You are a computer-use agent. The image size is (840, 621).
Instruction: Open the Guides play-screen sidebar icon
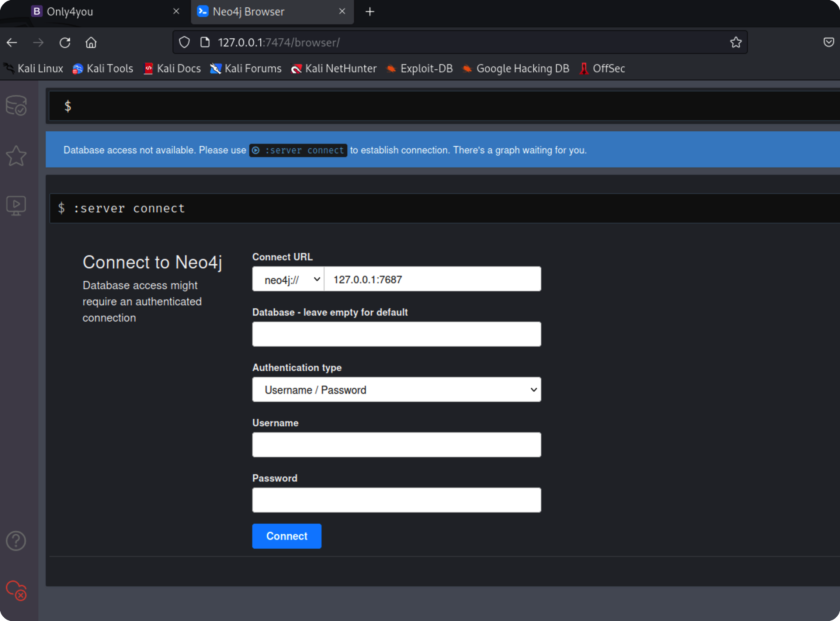coord(16,206)
